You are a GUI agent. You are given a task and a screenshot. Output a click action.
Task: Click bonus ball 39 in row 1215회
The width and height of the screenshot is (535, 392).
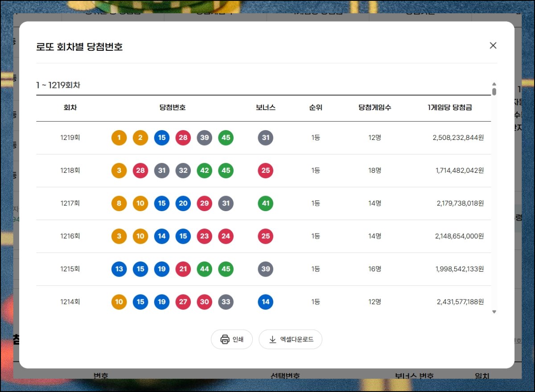point(266,269)
